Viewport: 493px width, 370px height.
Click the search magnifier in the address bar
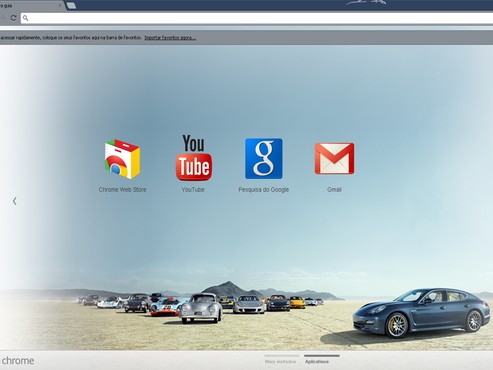(x=26, y=18)
